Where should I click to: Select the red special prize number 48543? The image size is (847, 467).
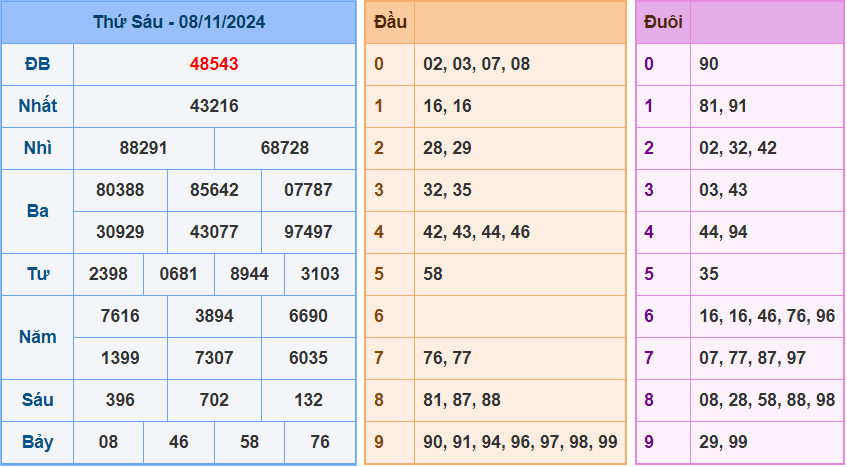pyautogui.click(x=214, y=64)
